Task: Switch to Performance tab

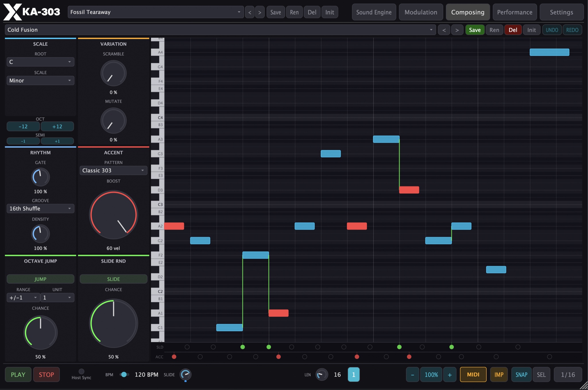Action: [515, 12]
